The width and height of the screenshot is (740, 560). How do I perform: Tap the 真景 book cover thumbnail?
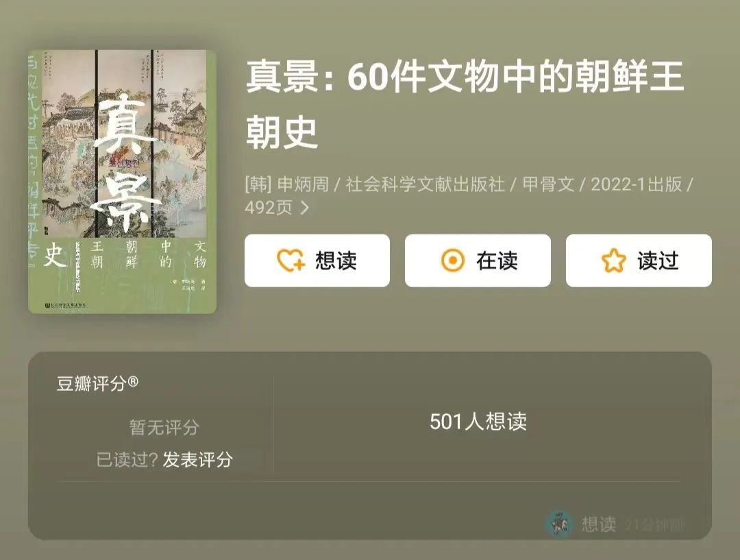[x=122, y=182]
